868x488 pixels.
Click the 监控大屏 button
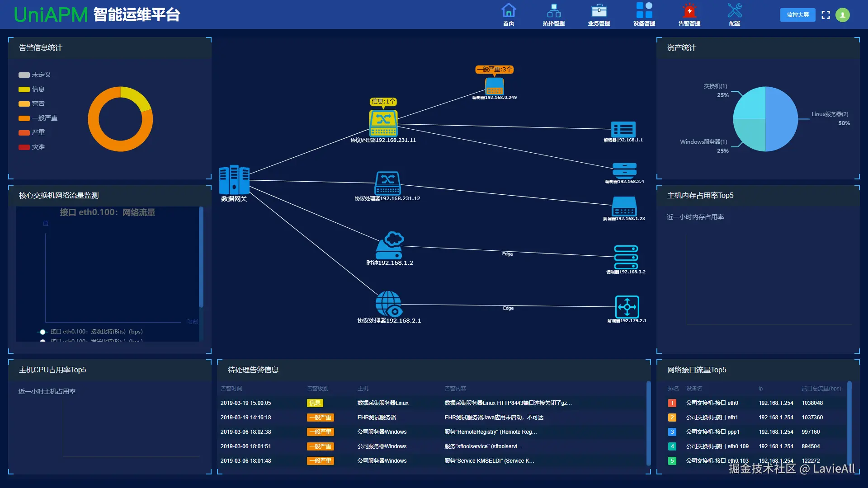pos(797,15)
